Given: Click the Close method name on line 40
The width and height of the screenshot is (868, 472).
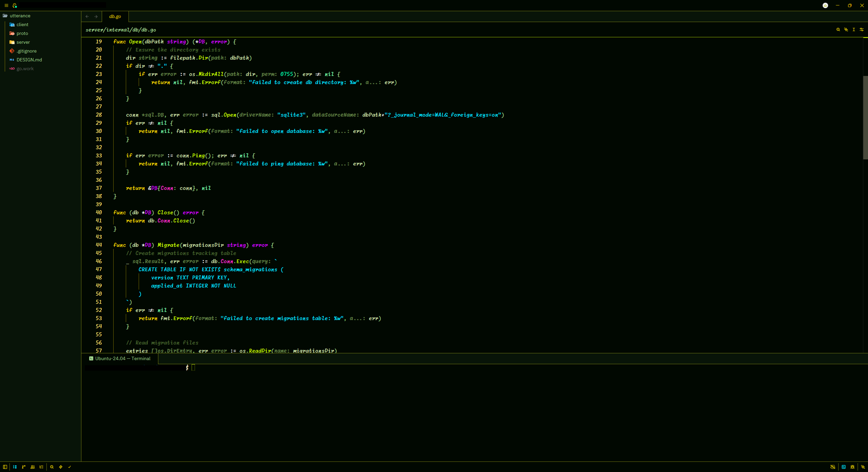Looking at the screenshot, I should (165, 212).
